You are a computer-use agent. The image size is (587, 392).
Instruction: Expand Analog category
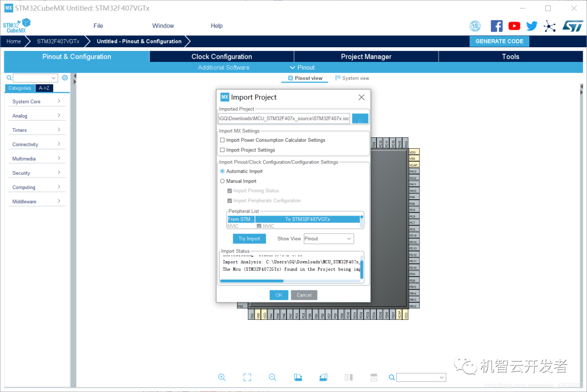click(x=37, y=116)
